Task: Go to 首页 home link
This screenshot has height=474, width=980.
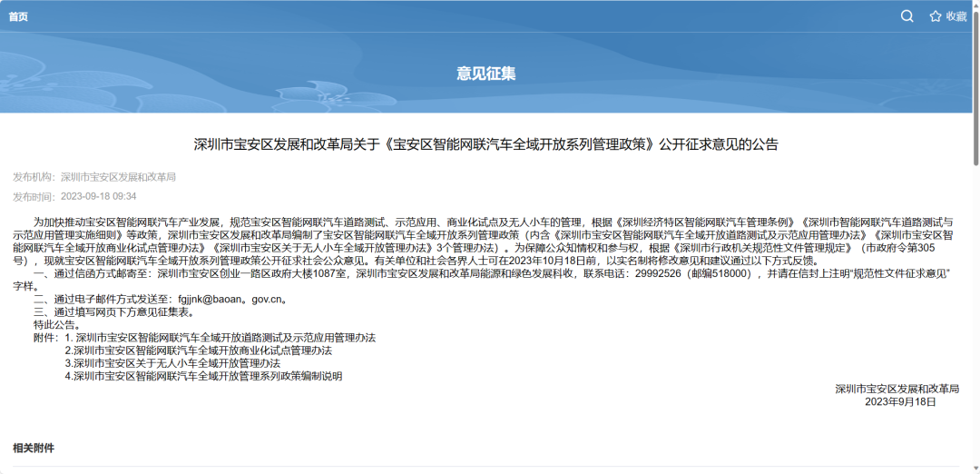Action: pos(18,17)
